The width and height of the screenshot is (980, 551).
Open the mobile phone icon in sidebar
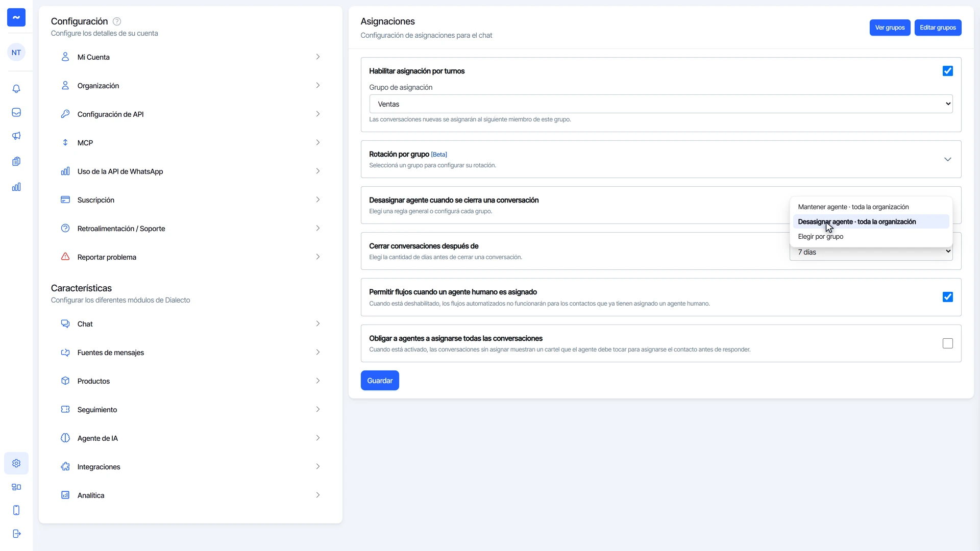(16, 510)
